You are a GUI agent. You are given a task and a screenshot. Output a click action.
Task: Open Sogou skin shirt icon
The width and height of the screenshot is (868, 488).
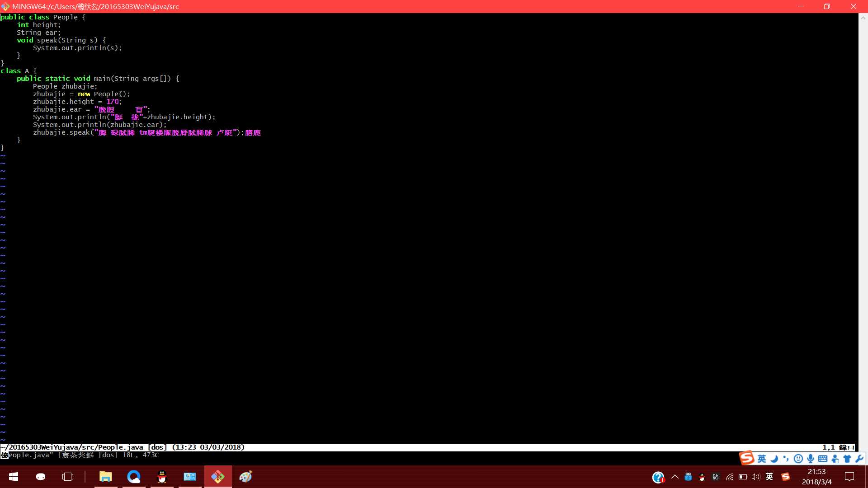point(847,459)
